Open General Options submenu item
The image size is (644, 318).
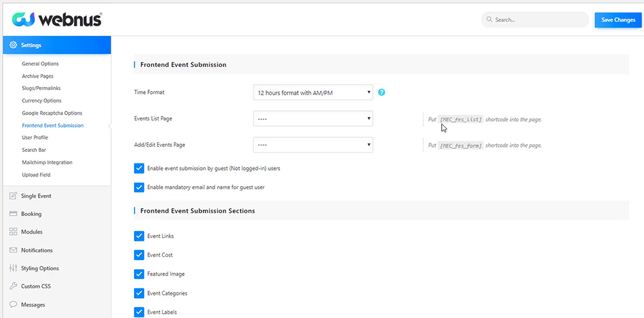[x=40, y=64]
